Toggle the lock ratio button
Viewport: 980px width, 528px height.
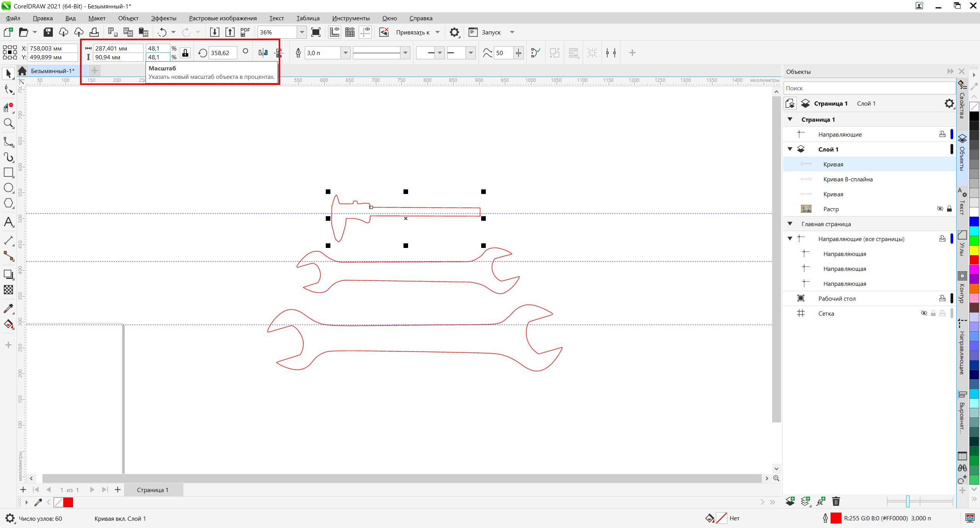(x=185, y=53)
